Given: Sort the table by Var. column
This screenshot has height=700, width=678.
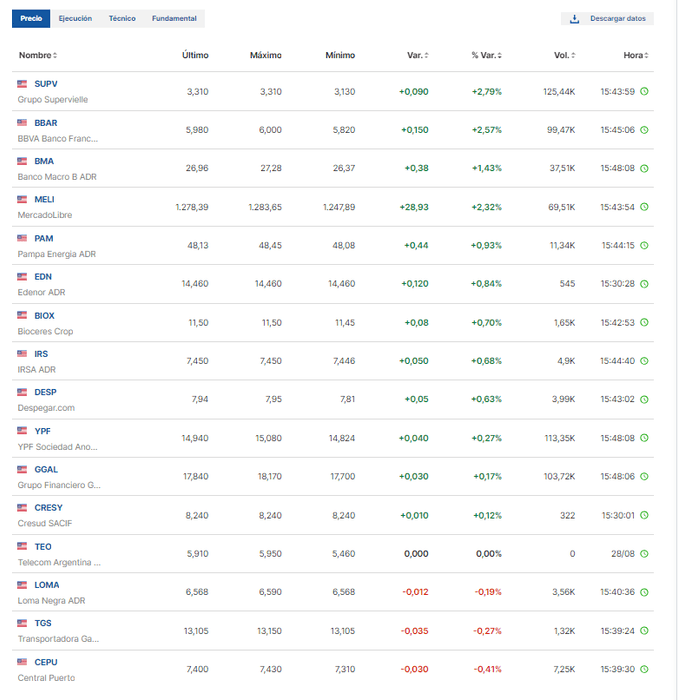Looking at the screenshot, I should [417, 55].
